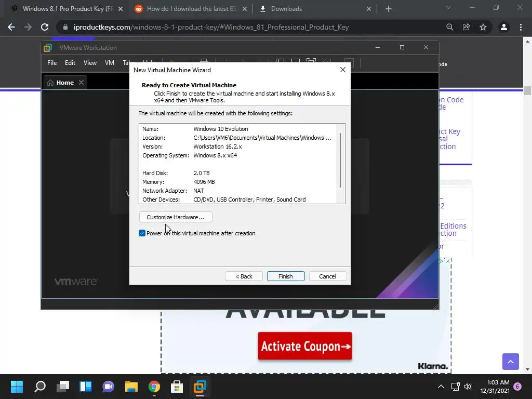Viewport: 532px width, 399px height.
Task: Close the Reddit browser tab
Action: 245,9
